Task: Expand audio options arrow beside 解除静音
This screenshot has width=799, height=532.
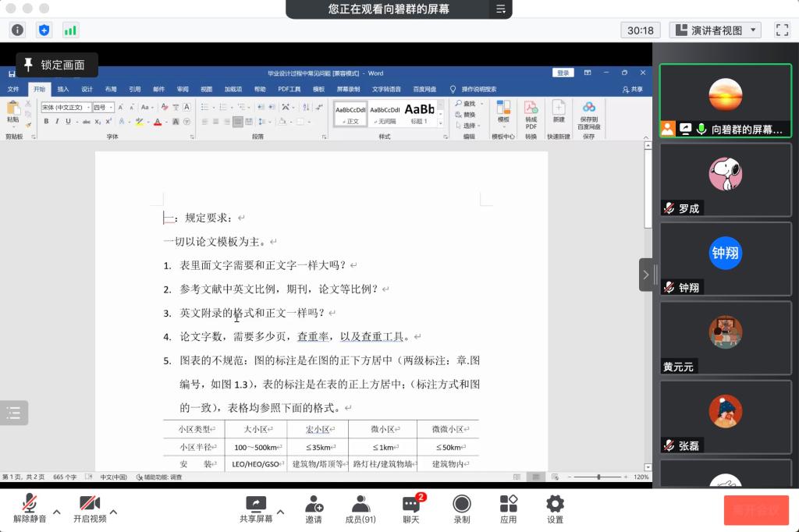Action: (54, 512)
